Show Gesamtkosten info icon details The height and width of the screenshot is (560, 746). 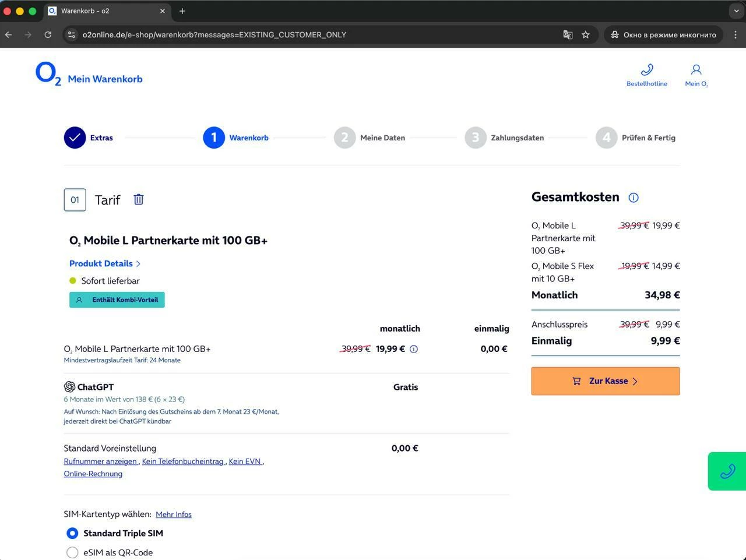pyautogui.click(x=634, y=198)
